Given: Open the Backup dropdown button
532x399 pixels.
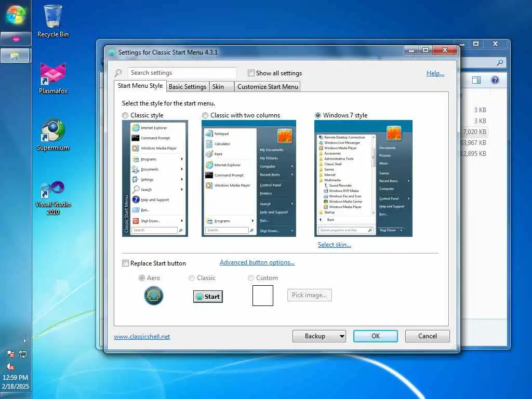Looking at the screenshot, I should click(x=319, y=336).
